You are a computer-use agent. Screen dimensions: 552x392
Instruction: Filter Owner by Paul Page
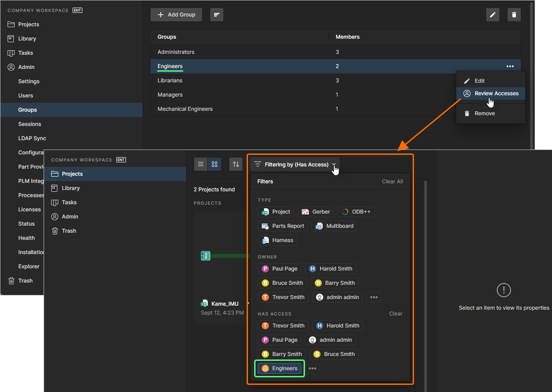pyautogui.click(x=280, y=269)
